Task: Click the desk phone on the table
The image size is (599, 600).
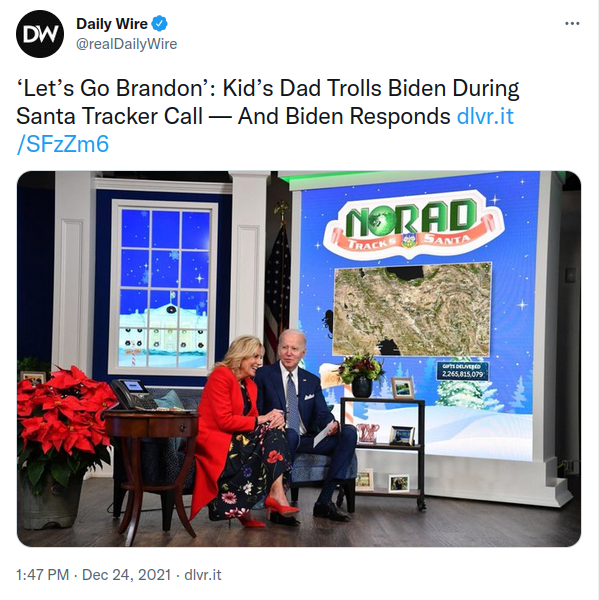Action: pyautogui.click(x=133, y=395)
